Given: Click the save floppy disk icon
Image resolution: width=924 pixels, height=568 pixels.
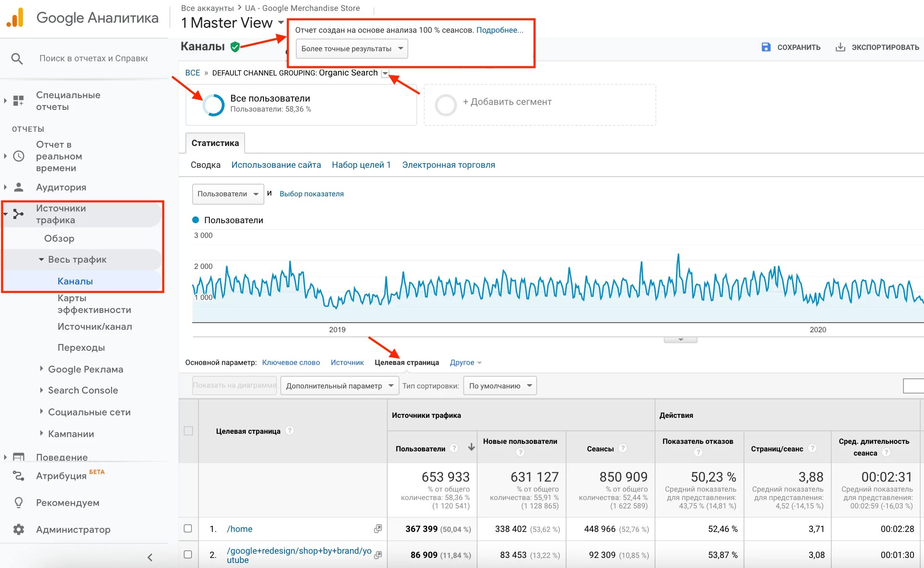Looking at the screenshot, I should [766, 47].
